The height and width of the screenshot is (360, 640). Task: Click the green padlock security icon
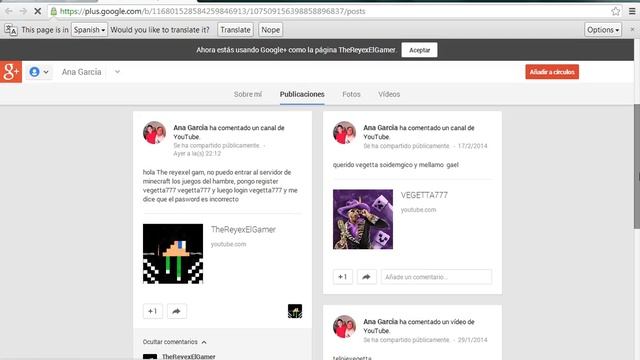[x=53, y=11]
